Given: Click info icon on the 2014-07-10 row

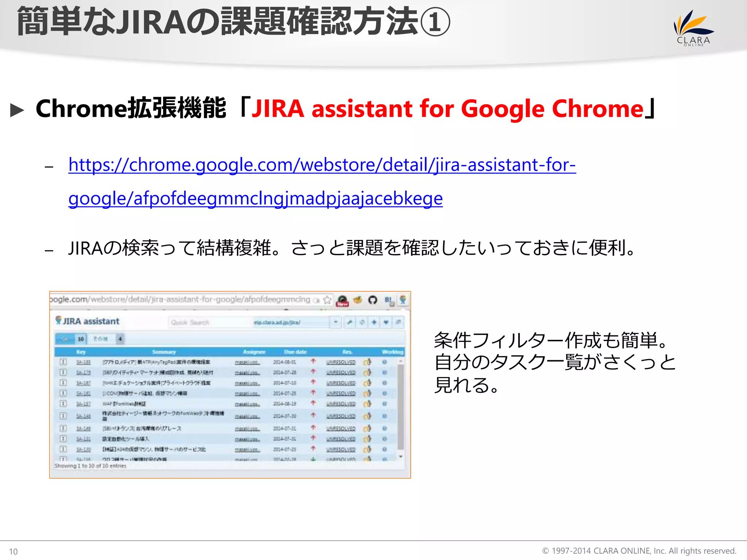Looking at the screenshot, I should click(63, 383).
